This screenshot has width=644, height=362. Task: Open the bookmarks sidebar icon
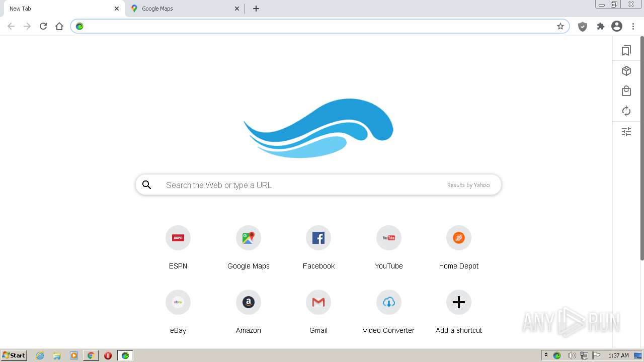coord(626,50)
